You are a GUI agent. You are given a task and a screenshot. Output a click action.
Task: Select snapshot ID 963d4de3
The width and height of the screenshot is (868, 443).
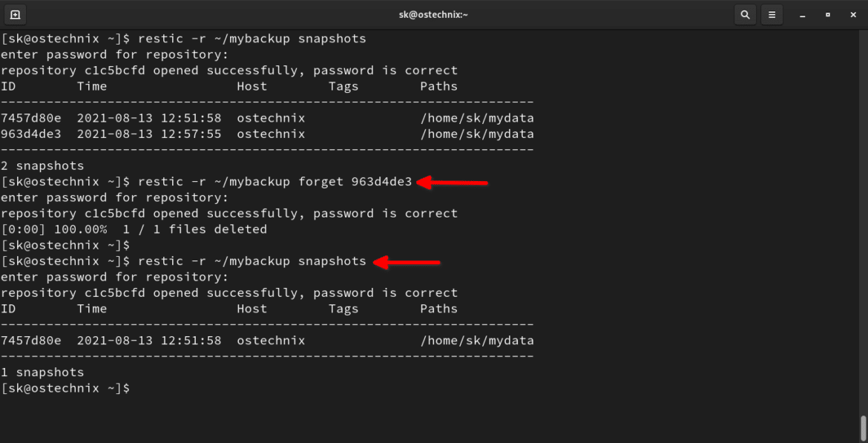coord(31,134)
